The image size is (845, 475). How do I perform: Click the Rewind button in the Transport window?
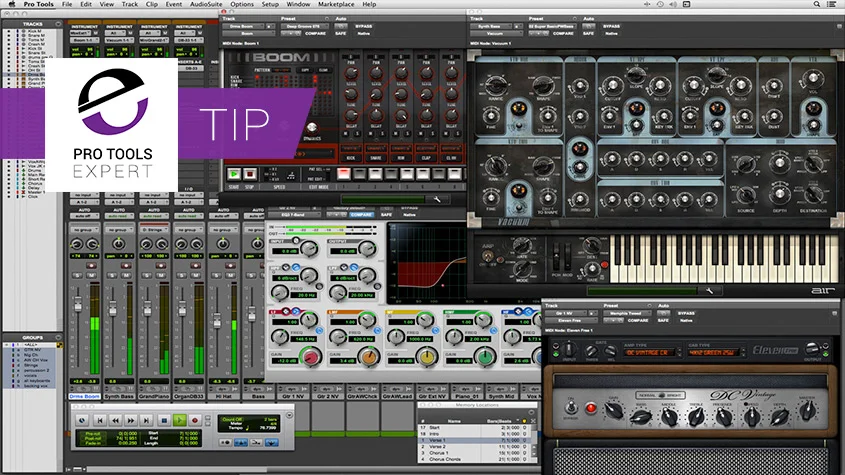(115, 419)
